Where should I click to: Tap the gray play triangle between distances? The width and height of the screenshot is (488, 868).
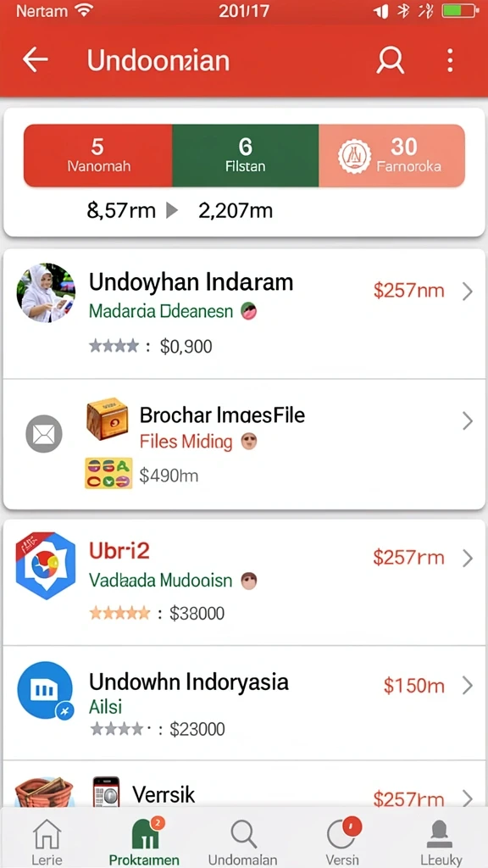click(x=172, y=211)
